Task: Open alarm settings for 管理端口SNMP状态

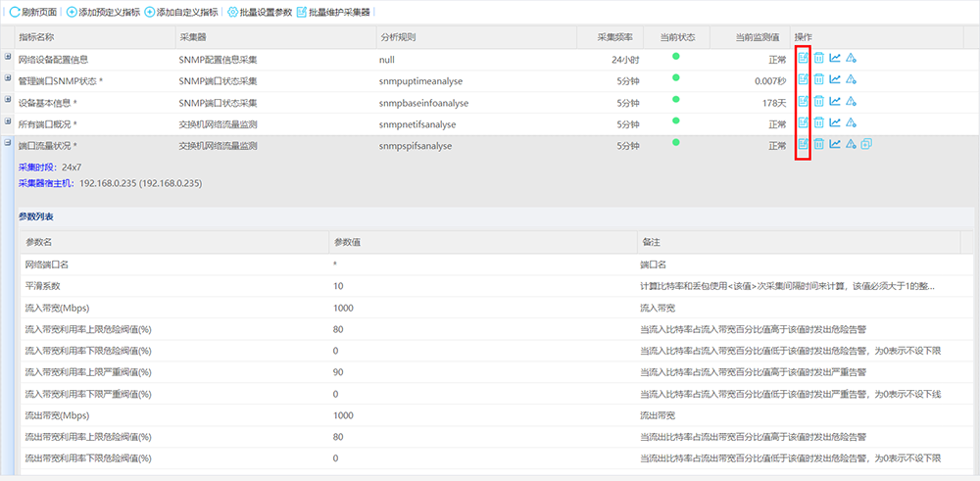Action: 851,79
